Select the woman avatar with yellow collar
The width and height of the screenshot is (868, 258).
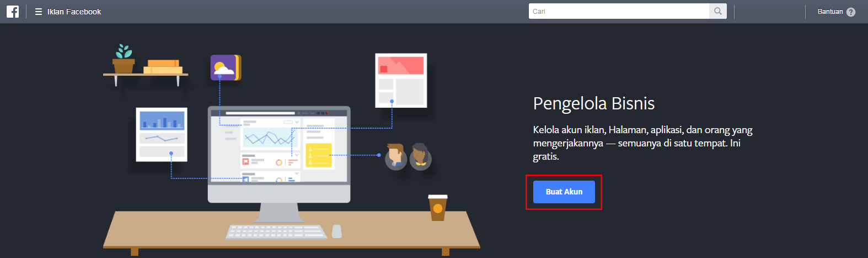420,156
